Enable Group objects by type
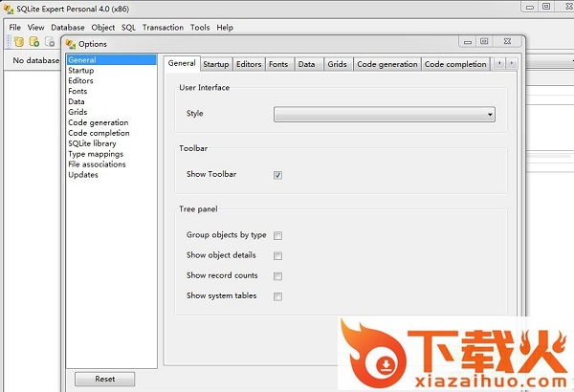The width and height of the screenshot is (574, 392). pos(277,235)
